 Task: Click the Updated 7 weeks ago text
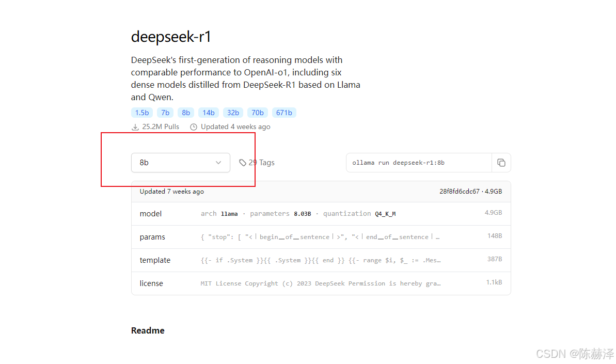171,192
